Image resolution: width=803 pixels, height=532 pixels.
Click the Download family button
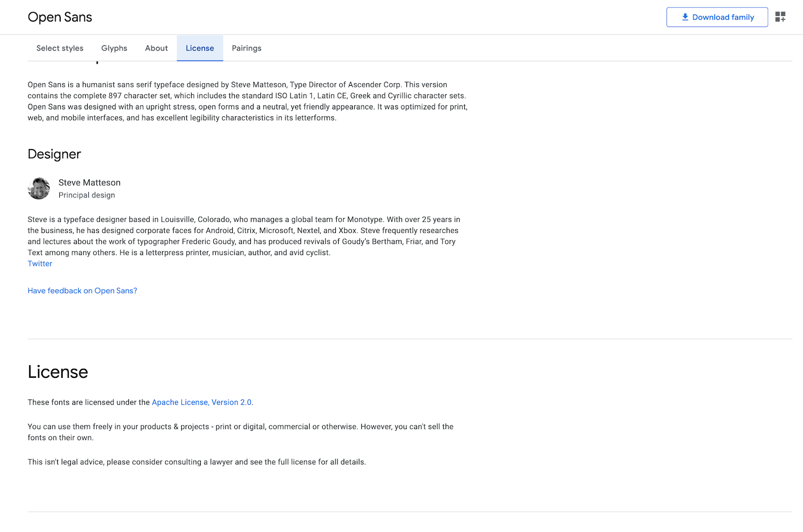point(717,17)
